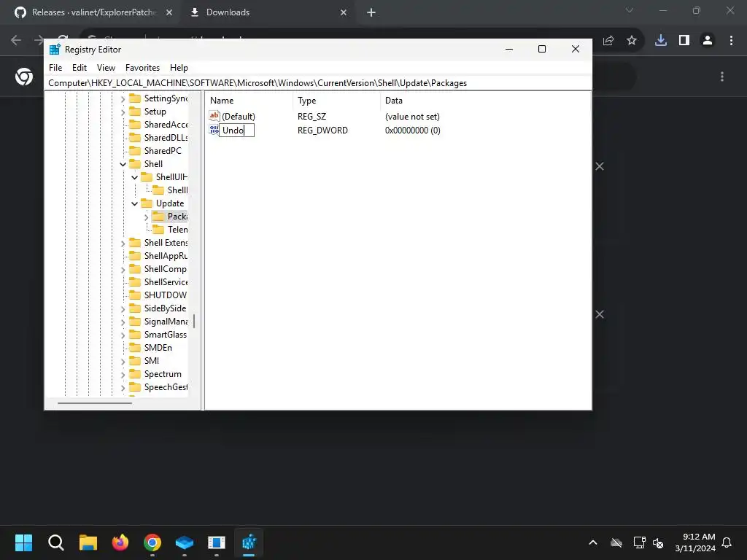Expand the Packages key

point(146,217)
